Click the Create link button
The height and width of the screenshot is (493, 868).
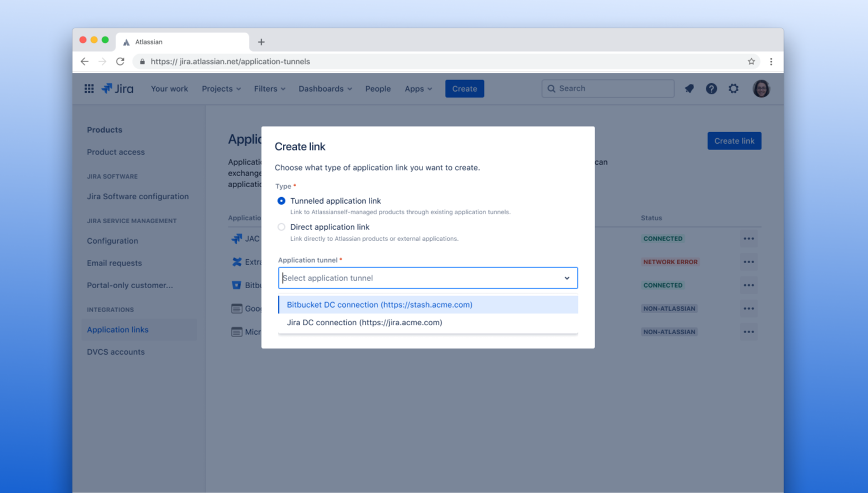click(734, 141)
